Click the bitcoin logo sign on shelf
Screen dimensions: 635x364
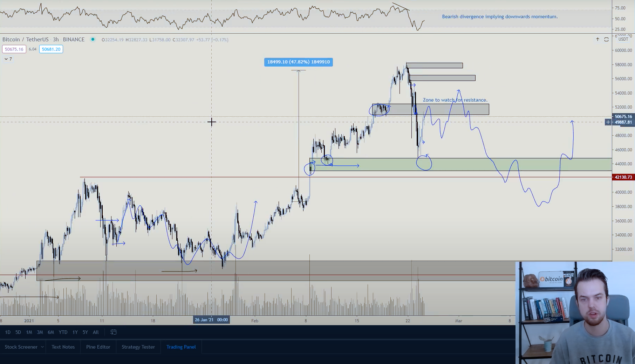[551, 280]
